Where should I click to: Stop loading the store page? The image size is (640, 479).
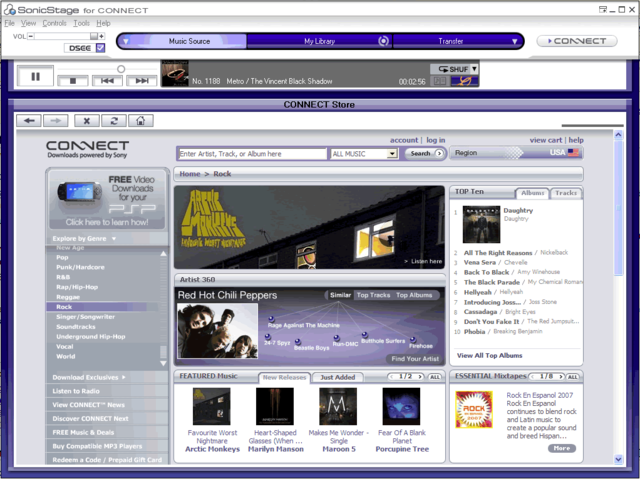tap(87, 121)
